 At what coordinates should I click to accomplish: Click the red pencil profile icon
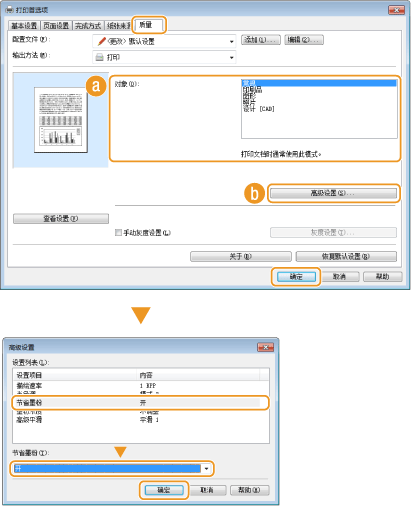[x=101, y=41]
